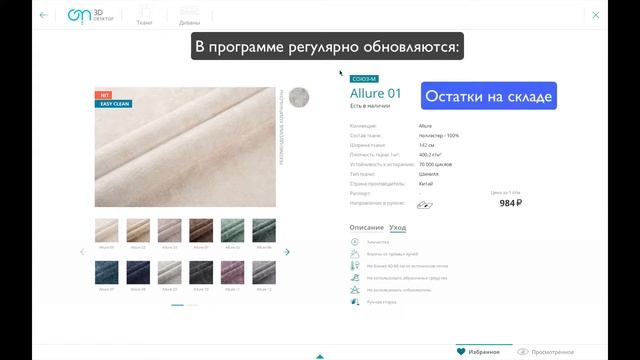This screenshot has width=640, height=360.
Task: Click the полиэстер - 100% composition value
Action: pos(439,135)
